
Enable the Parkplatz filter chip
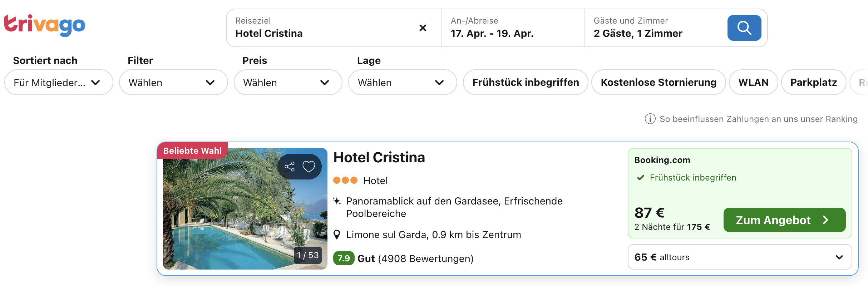pyautogui.click(x=813, y=83)
